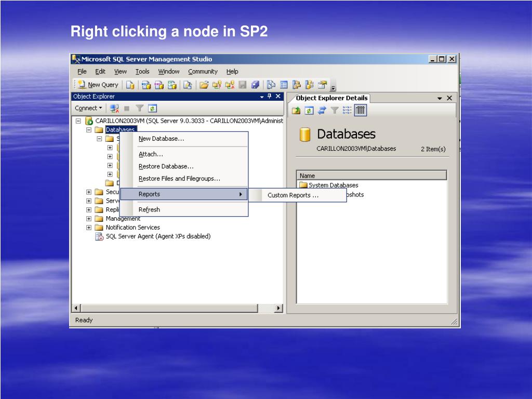This screenshot has width=532, height=399.
Task: Choose Restore Database from context menu
Action: pos(184,167)
